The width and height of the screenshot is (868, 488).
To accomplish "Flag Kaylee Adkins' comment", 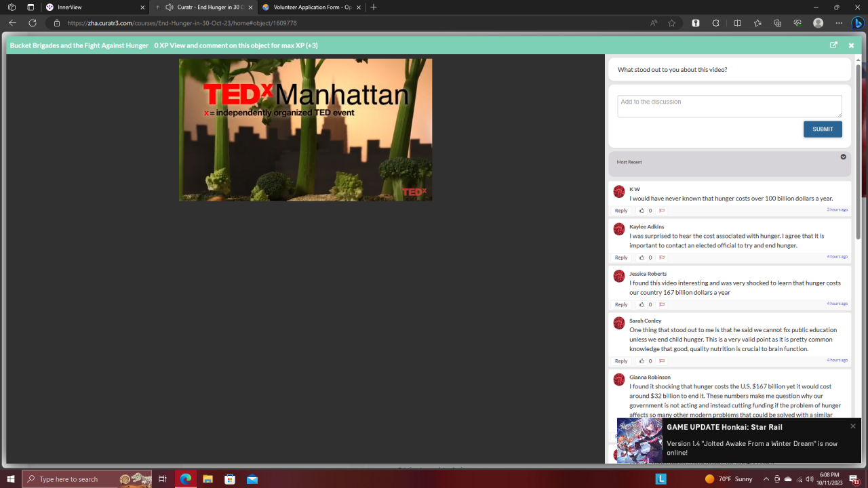I will click(662, 258).
